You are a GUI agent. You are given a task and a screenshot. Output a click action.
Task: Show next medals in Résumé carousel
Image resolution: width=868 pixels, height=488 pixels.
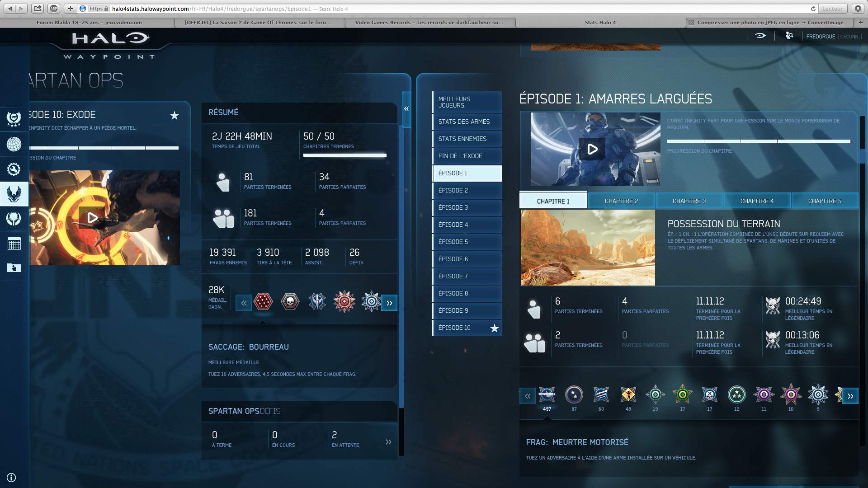pyautogui.click(x=389, y=303)
